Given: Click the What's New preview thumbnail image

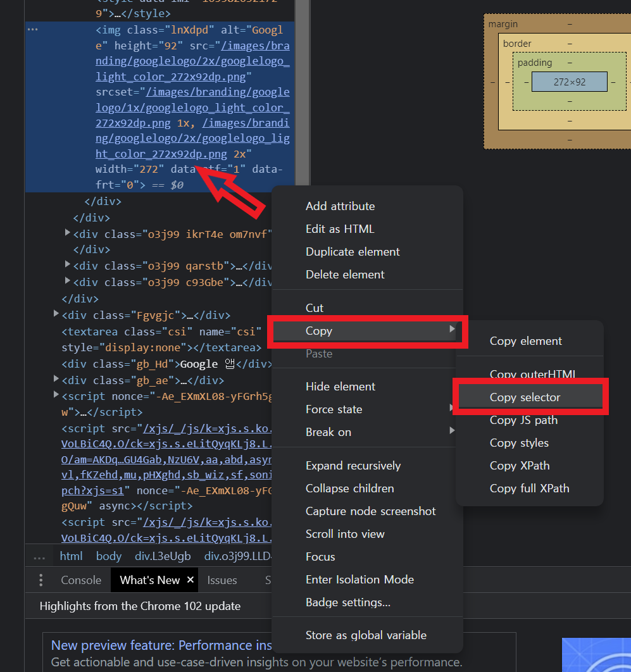Looking at the screenshot, I should 596,655.
